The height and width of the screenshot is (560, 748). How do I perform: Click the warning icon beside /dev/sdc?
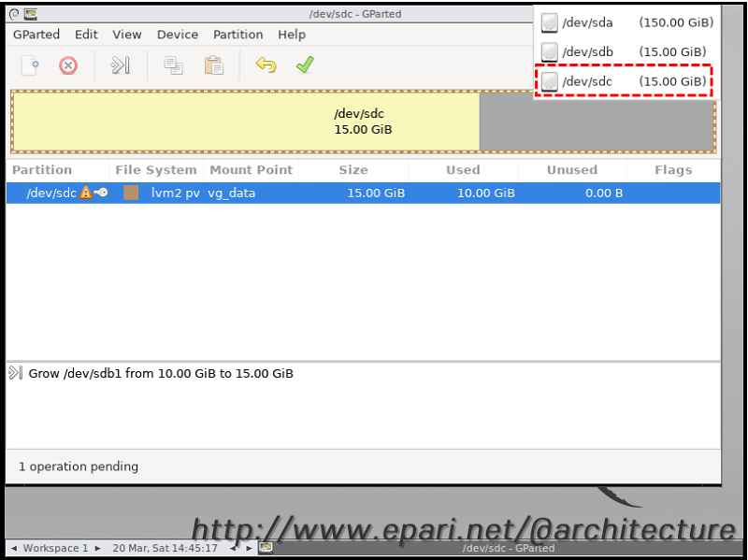[85, 193]
